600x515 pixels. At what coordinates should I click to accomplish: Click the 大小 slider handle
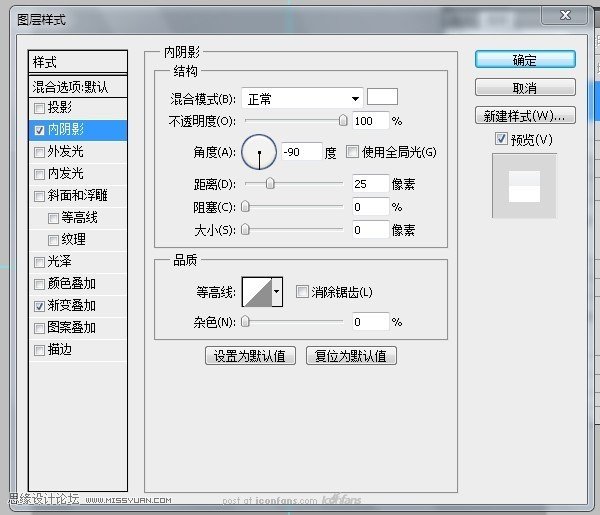point(245,230)
